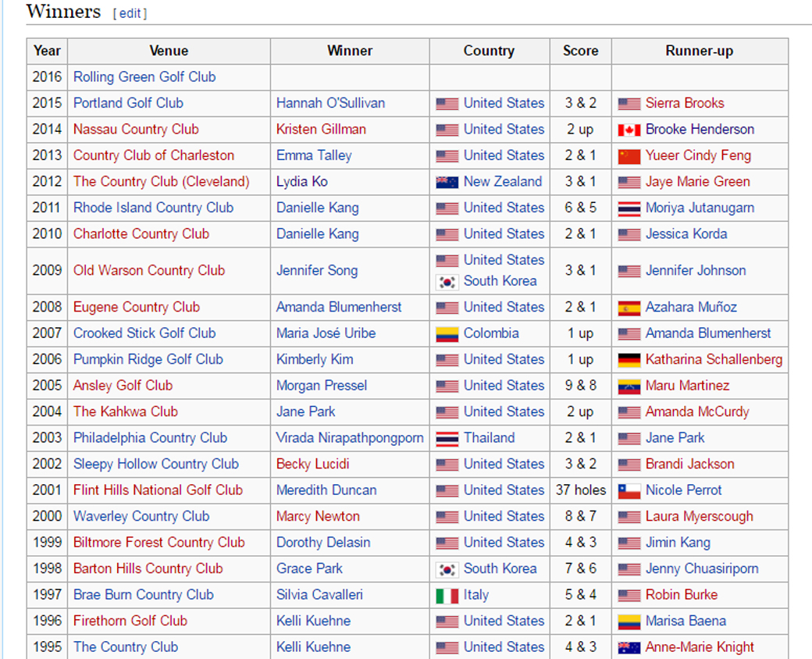Select the '37 holes' score cell

(581, 490)
